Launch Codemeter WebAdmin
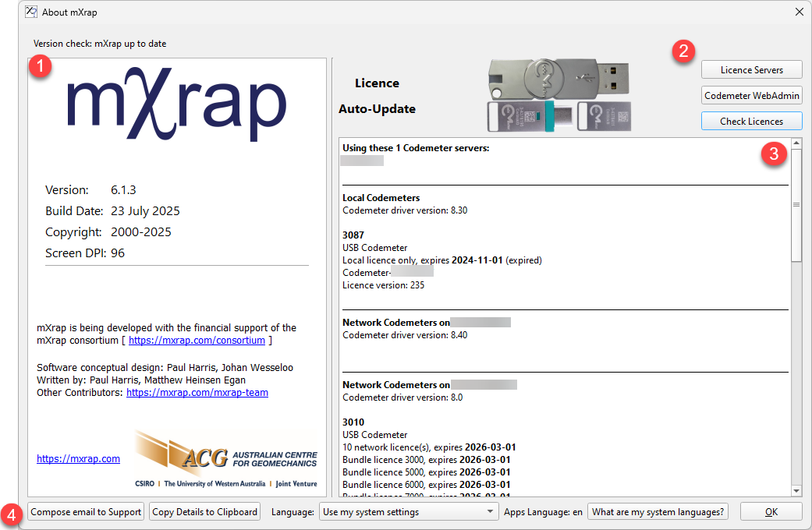This screenshot has width=812, height=530. point(751,95)
